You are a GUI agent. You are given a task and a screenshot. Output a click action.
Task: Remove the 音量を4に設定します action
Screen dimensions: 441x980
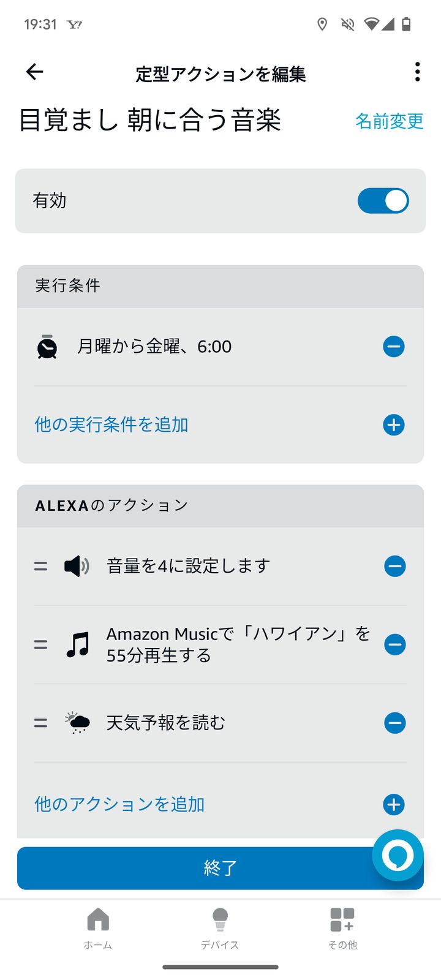point(394,566)
